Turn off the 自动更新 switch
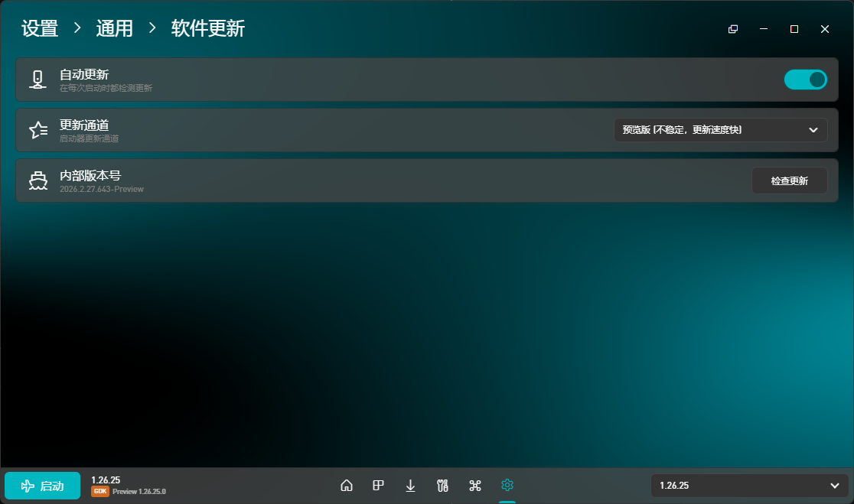Image resolution: width=854 pixels, height=504 pixels. point(805,80)
